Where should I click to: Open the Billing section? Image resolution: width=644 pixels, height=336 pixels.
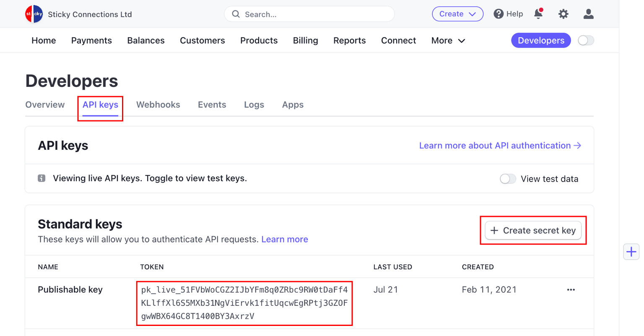pos(305,41)
